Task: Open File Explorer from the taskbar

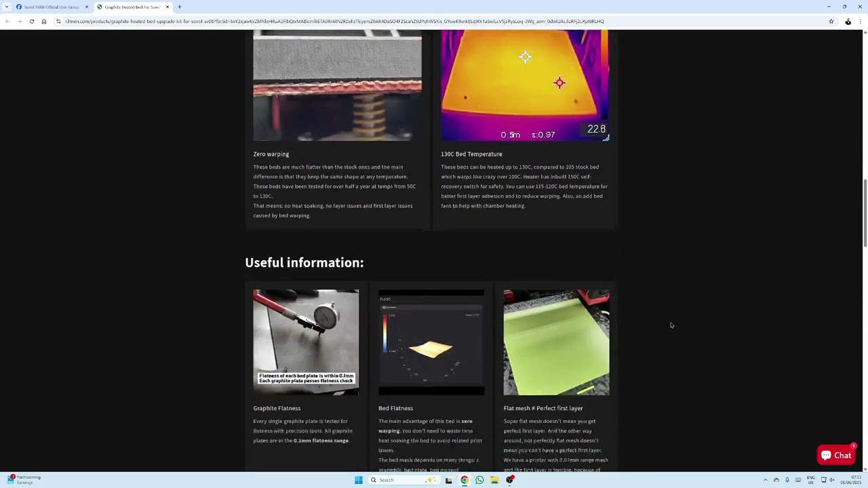Action: tap(494, 480)
